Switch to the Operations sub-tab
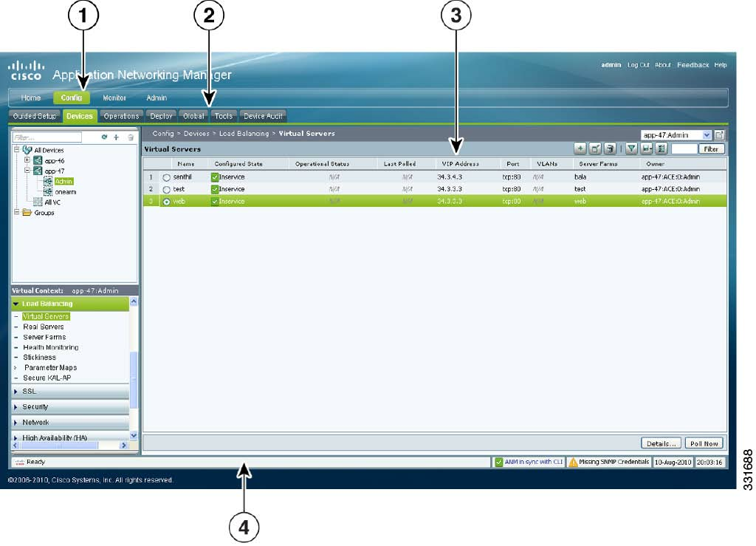The height and width of the screenshot is (546, 756). [x=121, y=116]
